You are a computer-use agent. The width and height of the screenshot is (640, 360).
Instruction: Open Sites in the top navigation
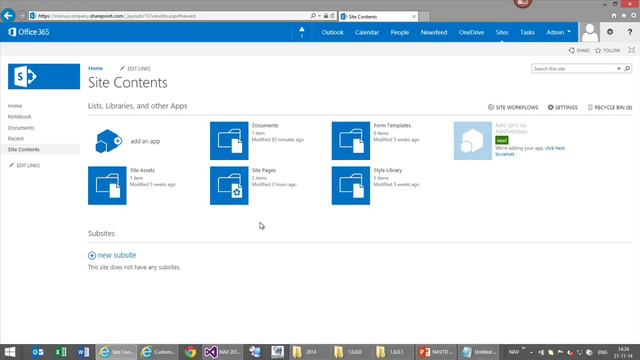[x=502, y=32]
